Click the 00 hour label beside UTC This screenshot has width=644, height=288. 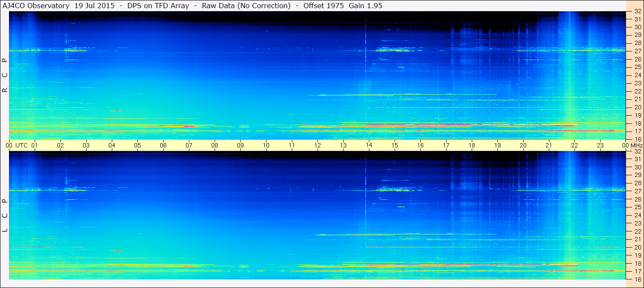[x=9, y=145]
